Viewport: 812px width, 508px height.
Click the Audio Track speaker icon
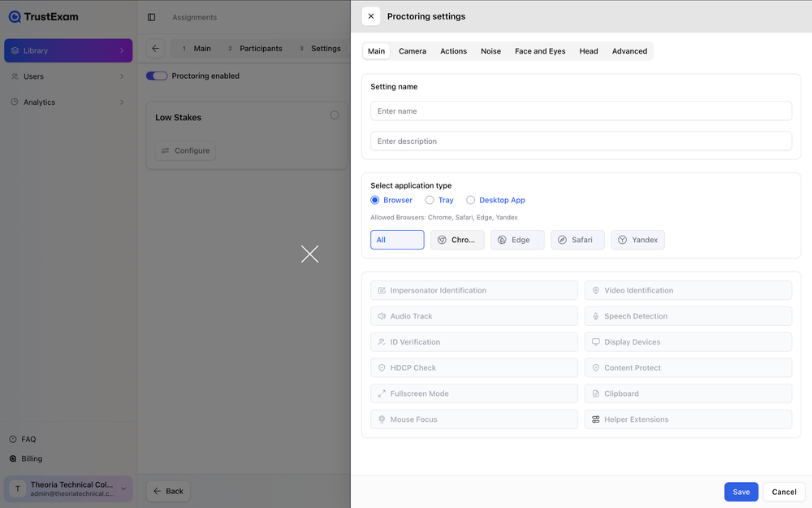382,316
